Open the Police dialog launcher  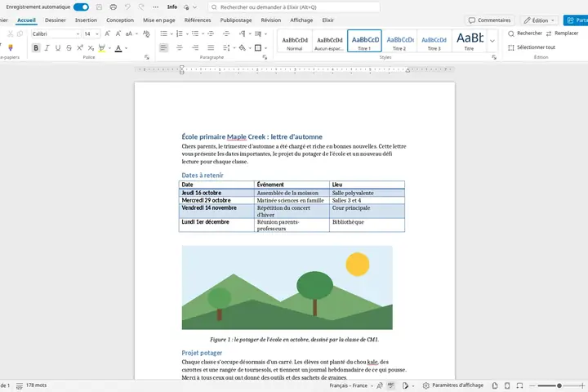click(x=147, y=57)
